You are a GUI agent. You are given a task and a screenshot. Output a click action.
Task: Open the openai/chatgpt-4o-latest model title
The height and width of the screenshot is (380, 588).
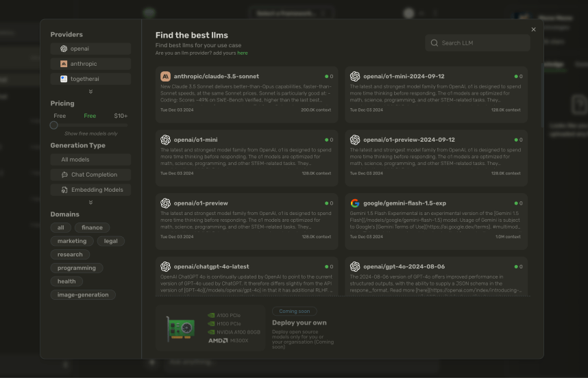pyautogui.click(x=211, y=266)
